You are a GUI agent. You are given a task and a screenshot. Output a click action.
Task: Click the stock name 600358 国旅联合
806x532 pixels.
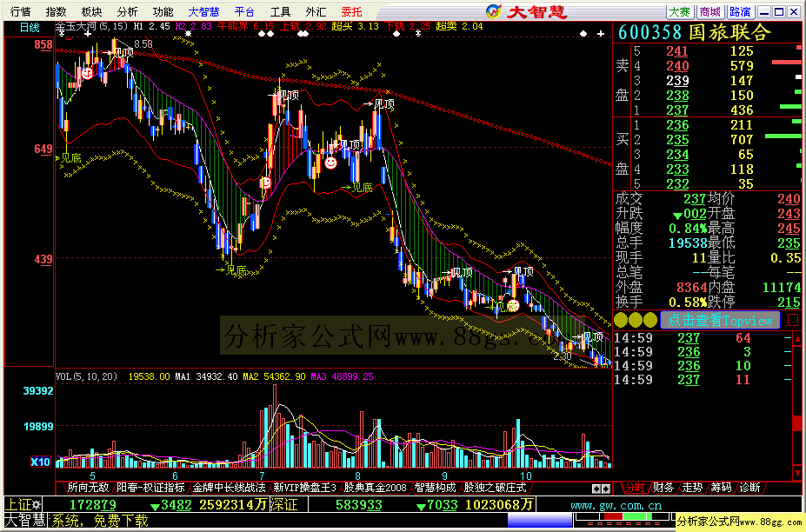tap(694, 32)
